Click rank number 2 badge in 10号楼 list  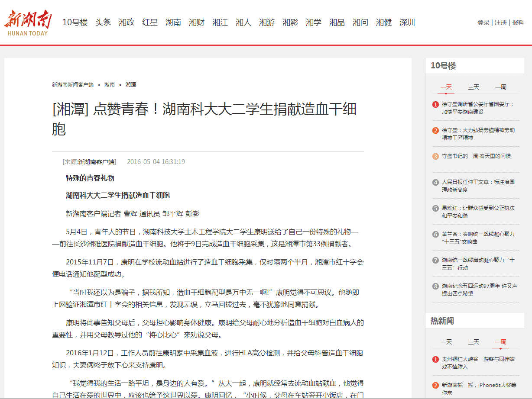click(x=435, y=130)
